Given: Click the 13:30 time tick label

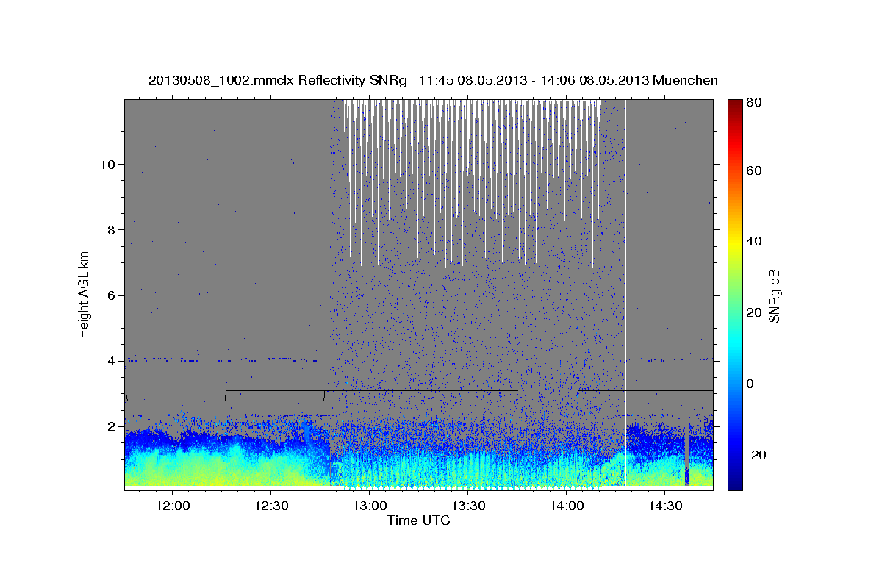Looking at the screenshot, I should click(467, 506).
